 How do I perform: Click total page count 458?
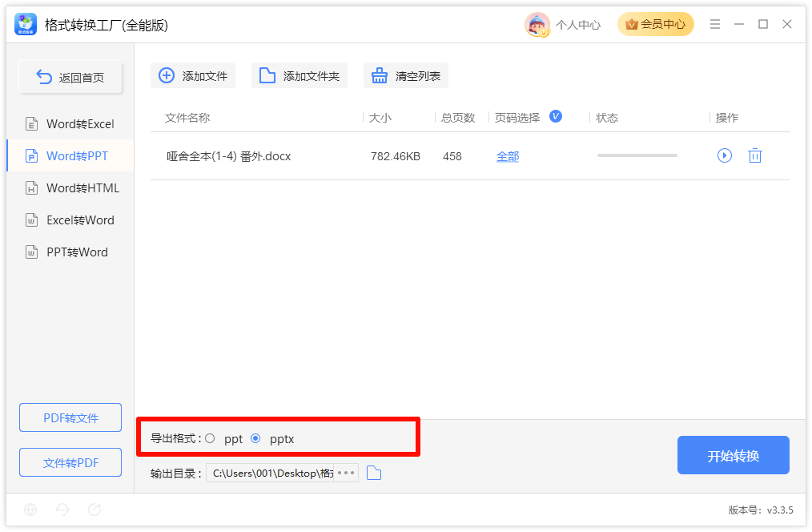click(x=452, y=156)
